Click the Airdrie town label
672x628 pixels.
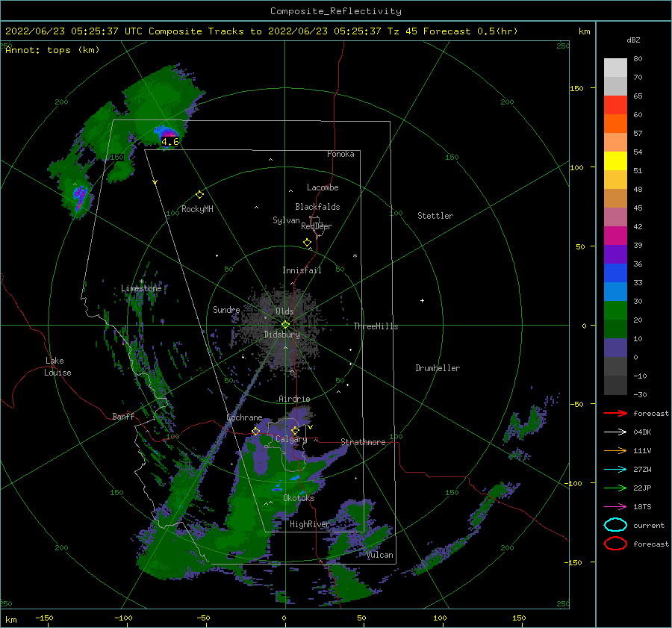tap(294, 399)
